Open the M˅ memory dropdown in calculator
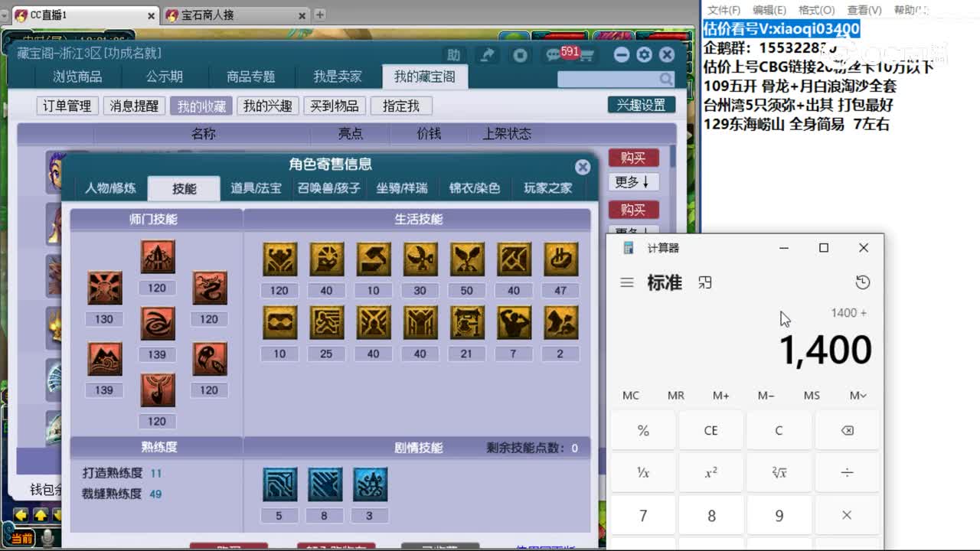The image size is (980, 551). (x=857, y=395)
